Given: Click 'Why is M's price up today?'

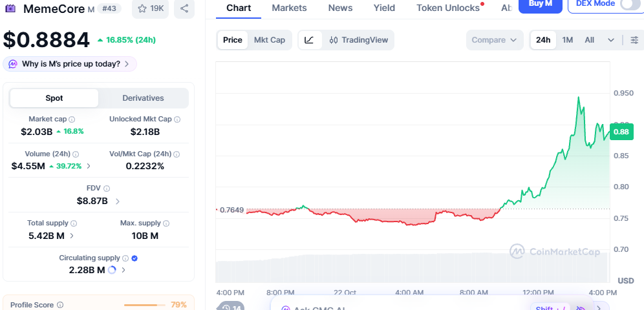Looking at the screenshot, I should 70,64.
